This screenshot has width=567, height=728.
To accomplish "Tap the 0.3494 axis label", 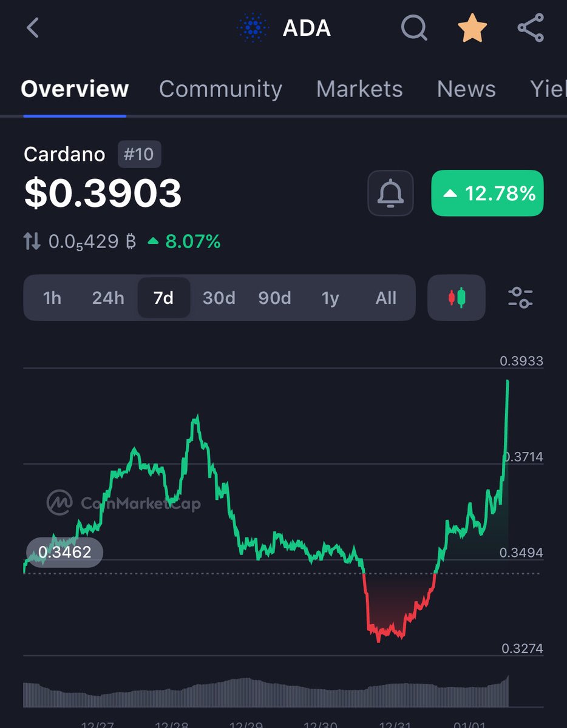I will coord(521,553).
